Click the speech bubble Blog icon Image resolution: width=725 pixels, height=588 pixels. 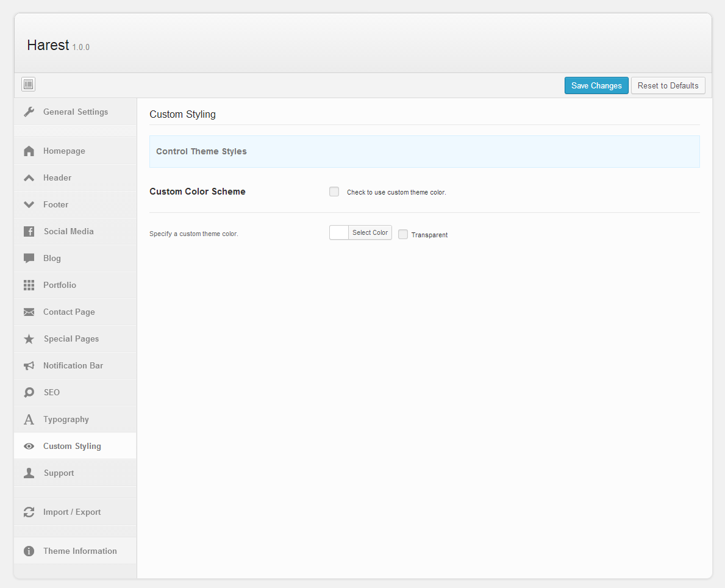29,259
